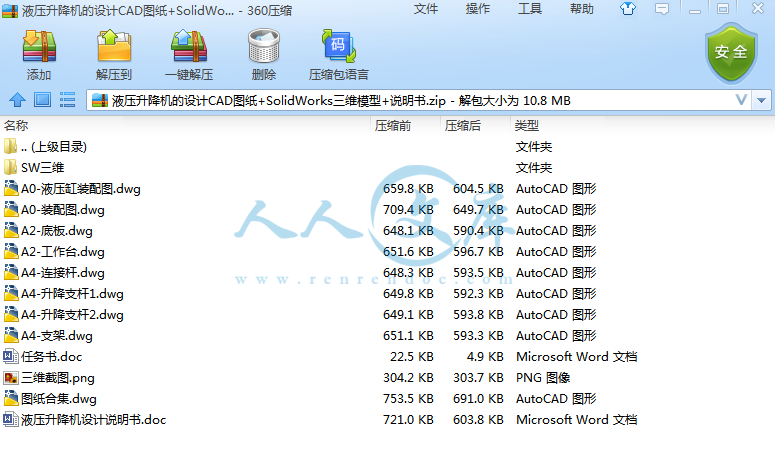Click the 压缩包语言 archive language icon

pyautogui.click(x=339, y=46)
